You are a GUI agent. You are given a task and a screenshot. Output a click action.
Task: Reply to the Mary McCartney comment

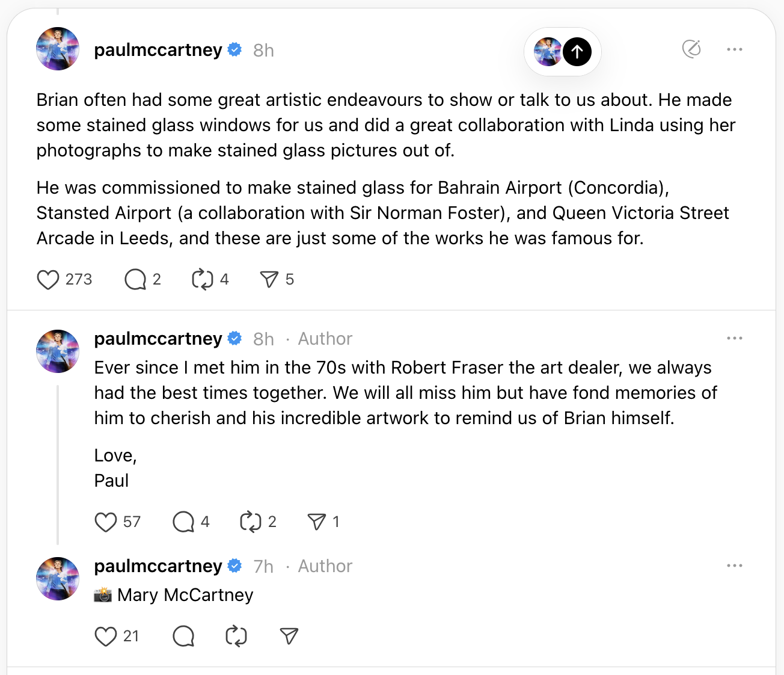pos(183,636)
